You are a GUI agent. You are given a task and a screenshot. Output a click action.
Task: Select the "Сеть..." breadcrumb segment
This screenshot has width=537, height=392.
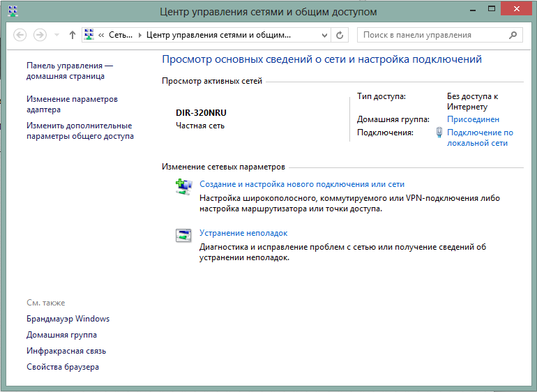point(121,35)
